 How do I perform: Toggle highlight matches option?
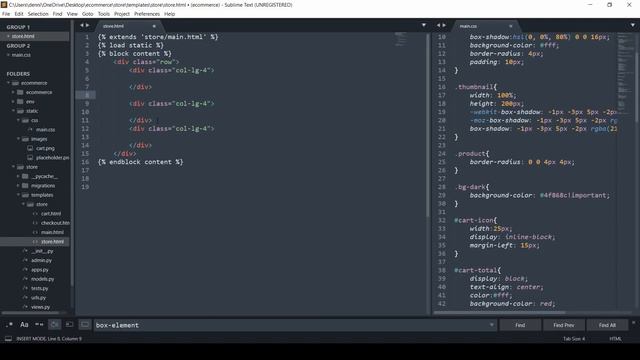[x=84, y=325]
